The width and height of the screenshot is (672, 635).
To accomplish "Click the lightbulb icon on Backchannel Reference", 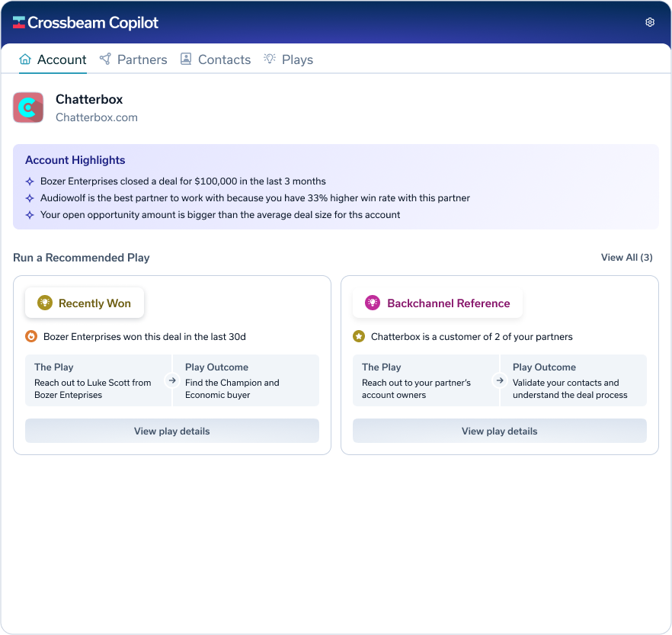I will tap(373, 303).
